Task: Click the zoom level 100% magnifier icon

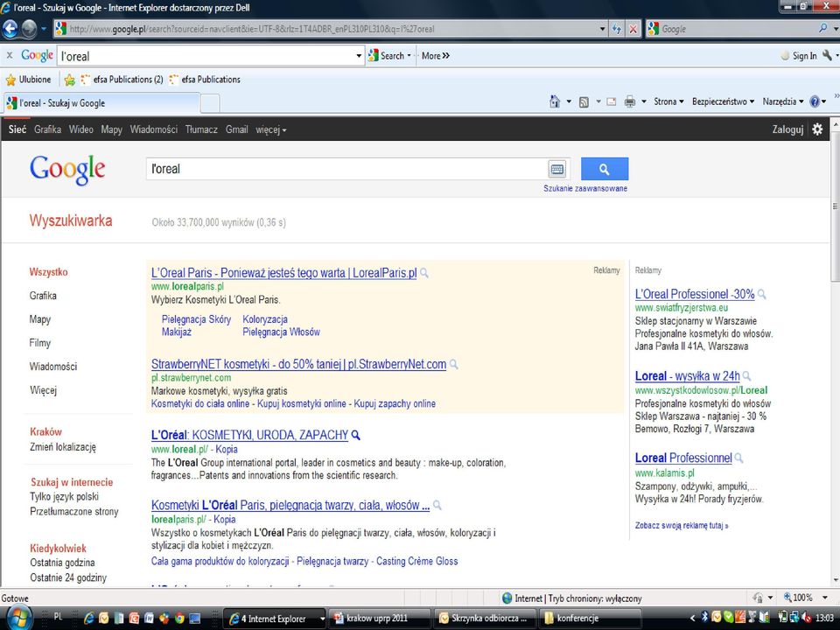Action: click(x=787, y=598)
